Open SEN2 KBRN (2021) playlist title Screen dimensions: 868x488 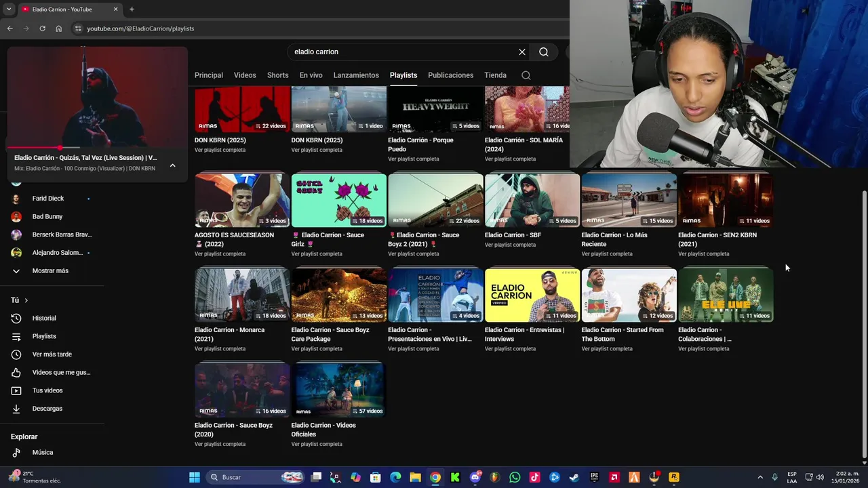point(717,239)
